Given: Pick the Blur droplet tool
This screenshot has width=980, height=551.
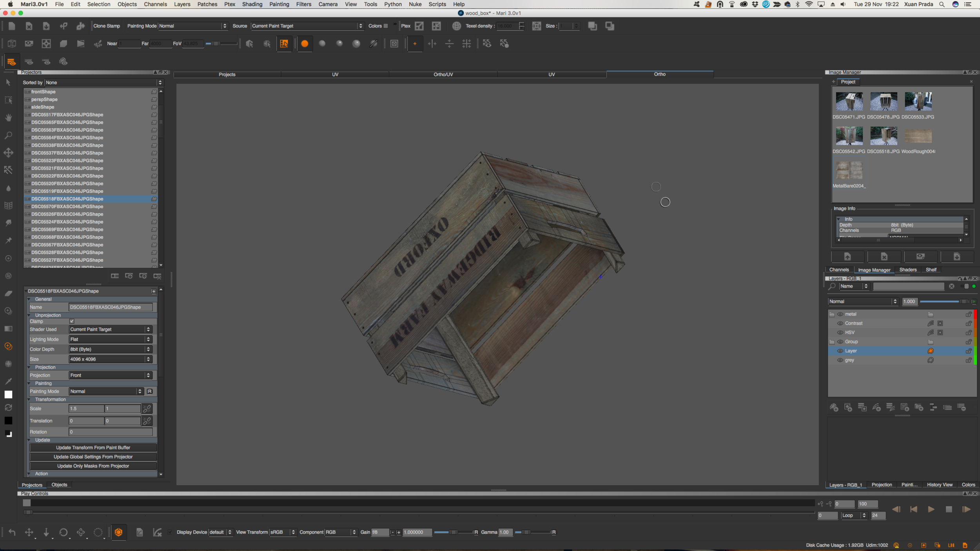Looking at the screenshot, I should [x=8, y=188].
